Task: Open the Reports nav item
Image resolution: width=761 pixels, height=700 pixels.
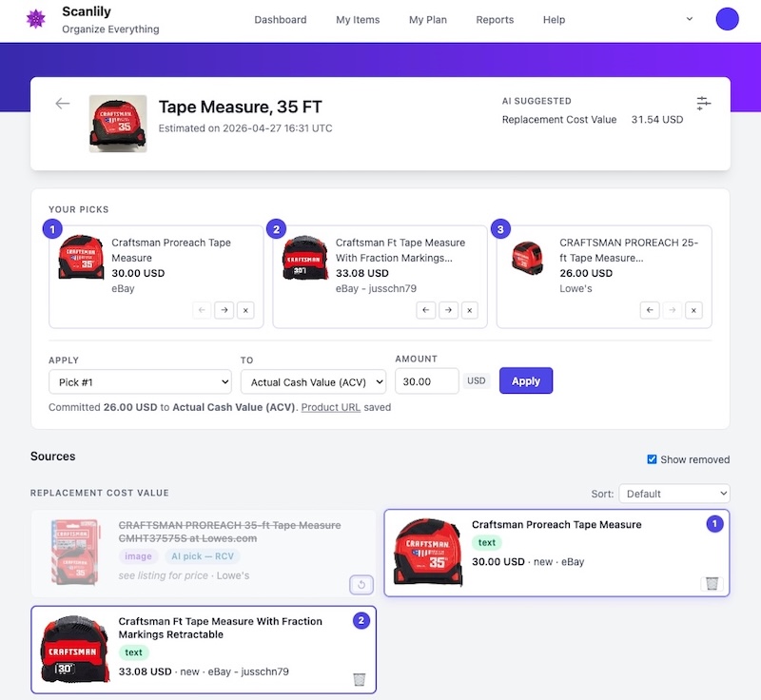Action: [495, 20]
